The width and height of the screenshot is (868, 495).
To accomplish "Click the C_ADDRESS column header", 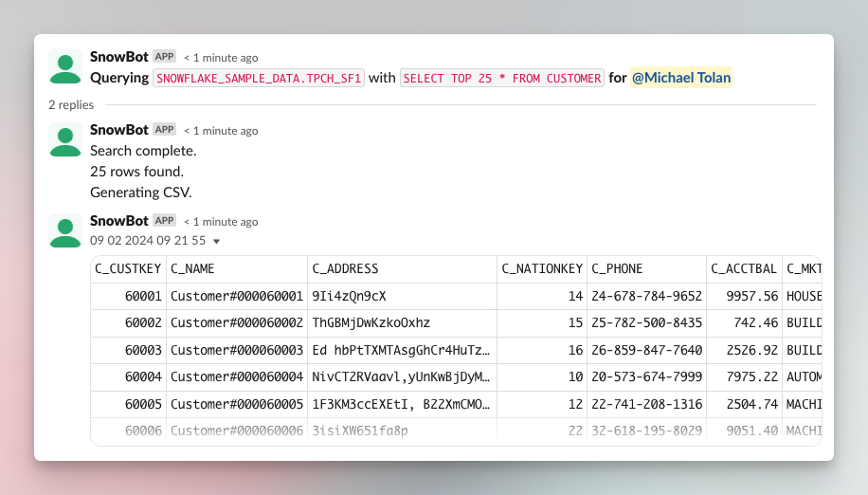I will click(403, 269).
